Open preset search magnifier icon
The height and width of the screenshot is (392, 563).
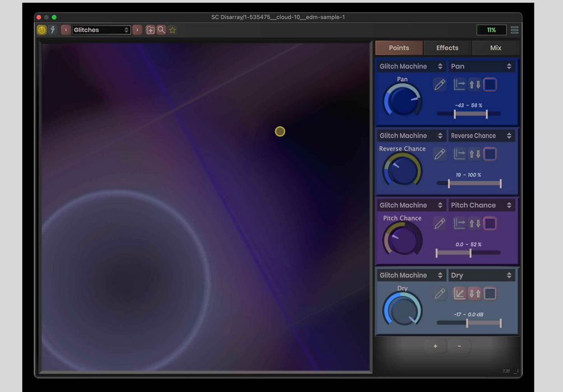(161, 30)
